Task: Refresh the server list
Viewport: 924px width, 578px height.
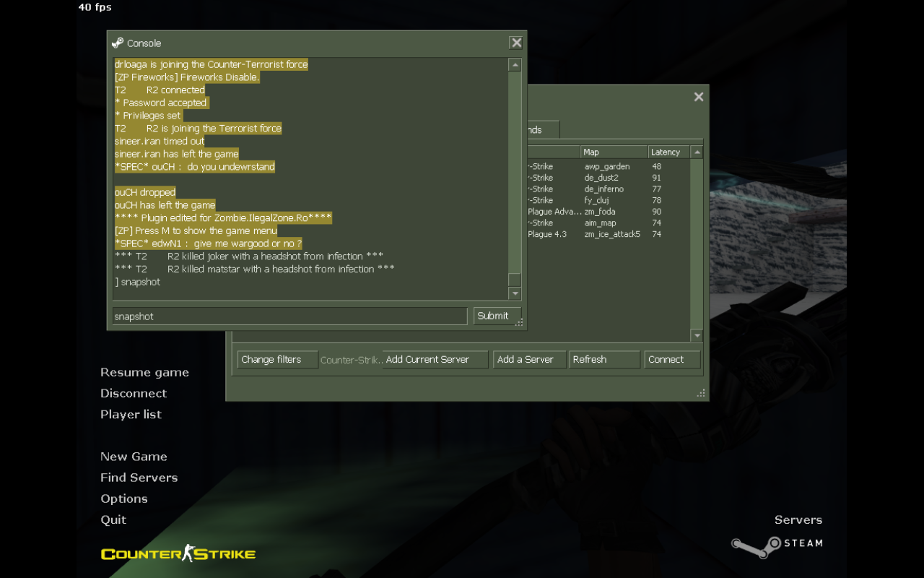Action: coord(604,360)
